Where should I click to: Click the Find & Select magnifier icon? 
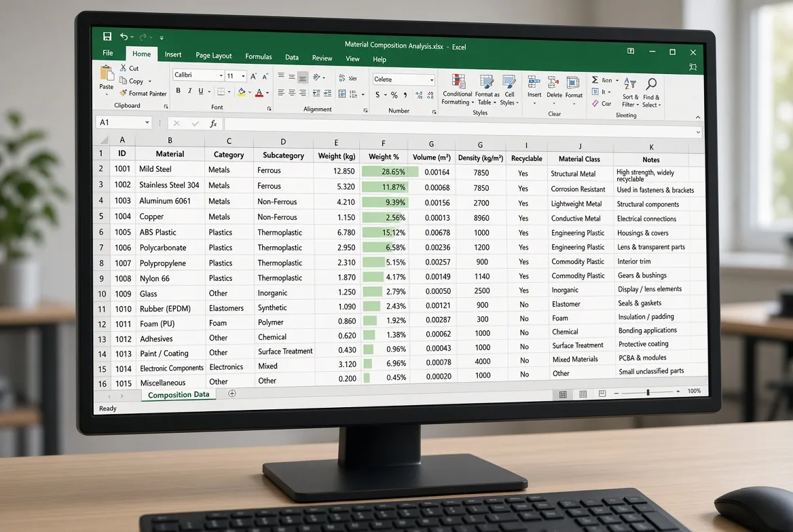pyautogui.click(x=651, y=84)
